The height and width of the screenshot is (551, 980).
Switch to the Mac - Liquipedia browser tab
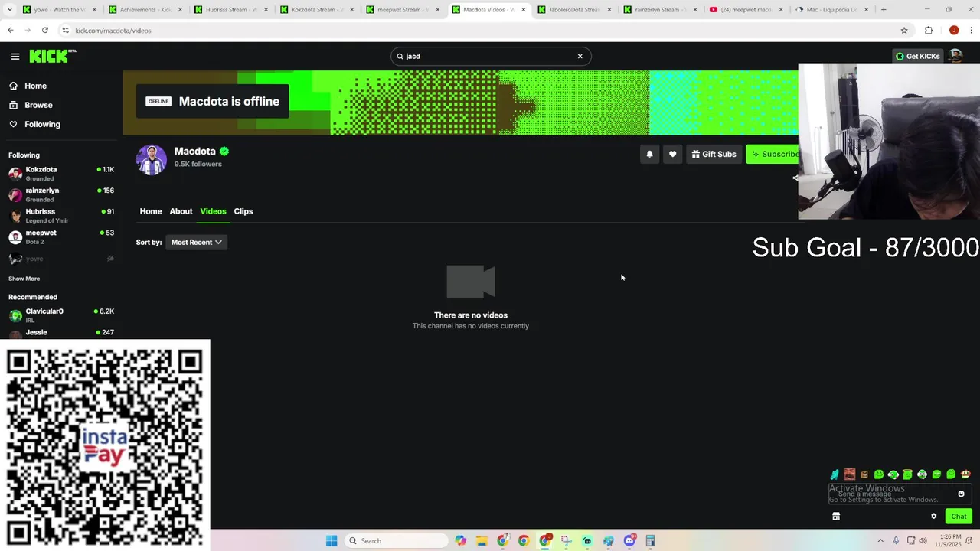tap(831, 10)
